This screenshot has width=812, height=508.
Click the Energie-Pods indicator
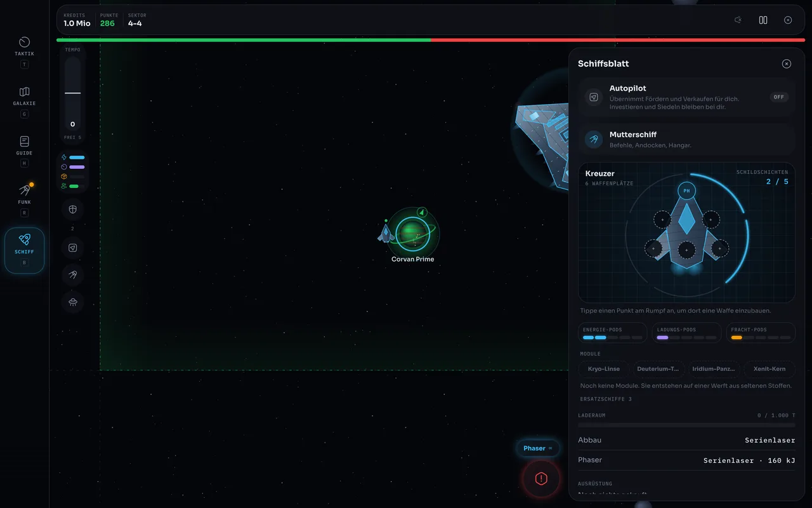coord(612,333)
